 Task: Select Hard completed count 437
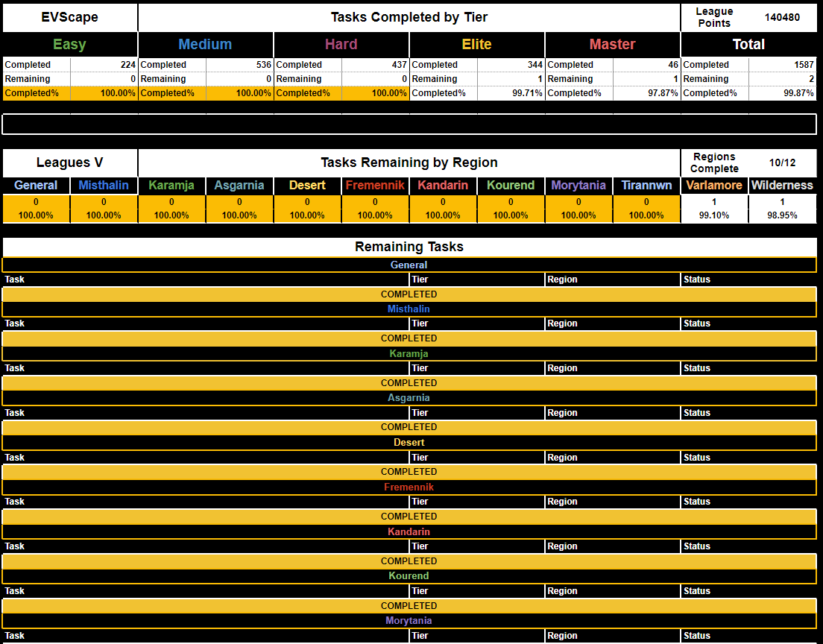coord(375,65)
